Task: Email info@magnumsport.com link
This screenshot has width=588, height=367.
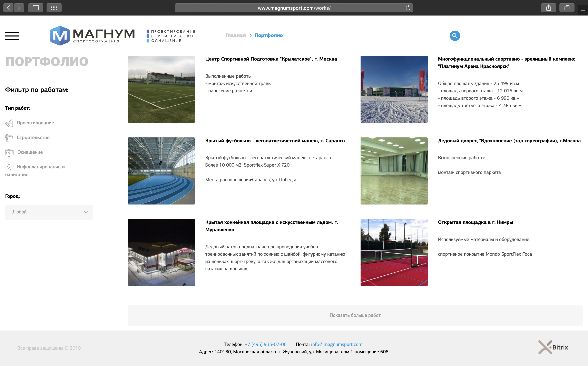Action: [336, 344]
